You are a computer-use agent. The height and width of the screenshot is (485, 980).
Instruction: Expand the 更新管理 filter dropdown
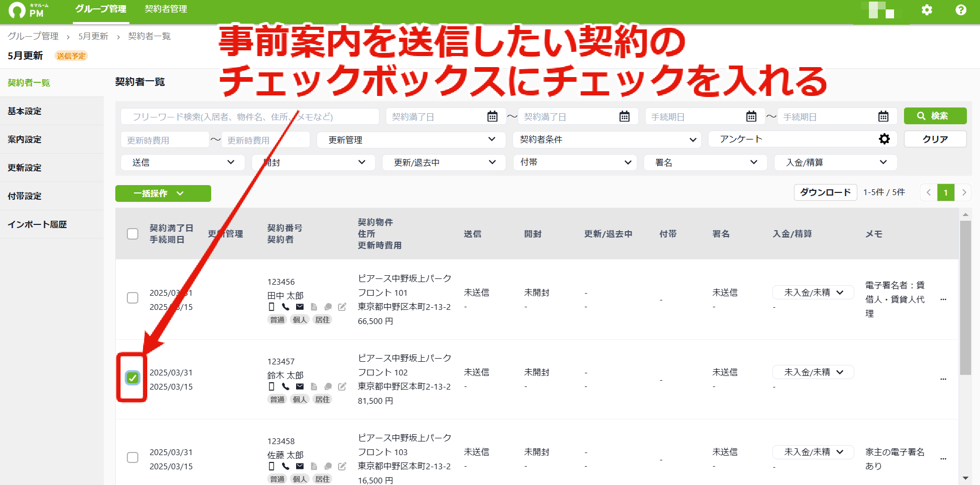click(x=411, y=139)
